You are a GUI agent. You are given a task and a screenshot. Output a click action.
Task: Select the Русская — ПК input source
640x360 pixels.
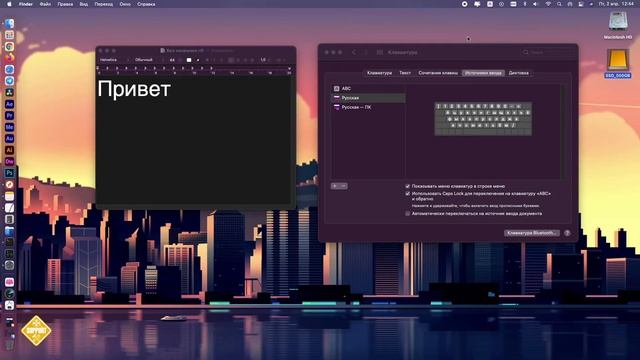tap(368, 107)
